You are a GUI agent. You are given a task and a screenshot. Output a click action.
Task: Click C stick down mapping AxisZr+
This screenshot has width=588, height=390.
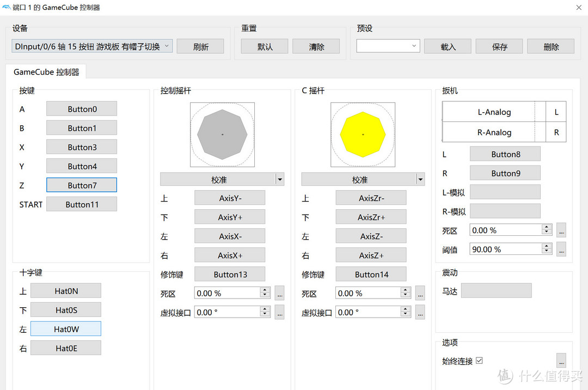click(371, 217)
